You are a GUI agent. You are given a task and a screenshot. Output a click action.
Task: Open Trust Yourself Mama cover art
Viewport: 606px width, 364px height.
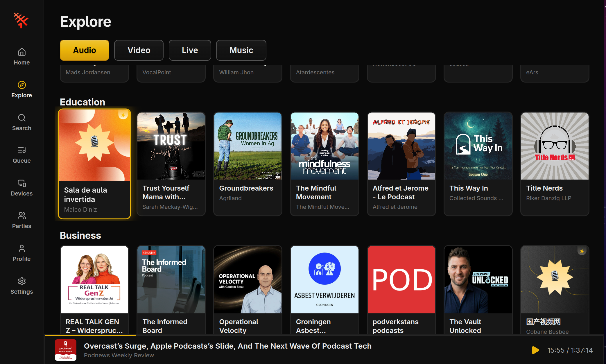pyautogui.click(x=171, y=146)
